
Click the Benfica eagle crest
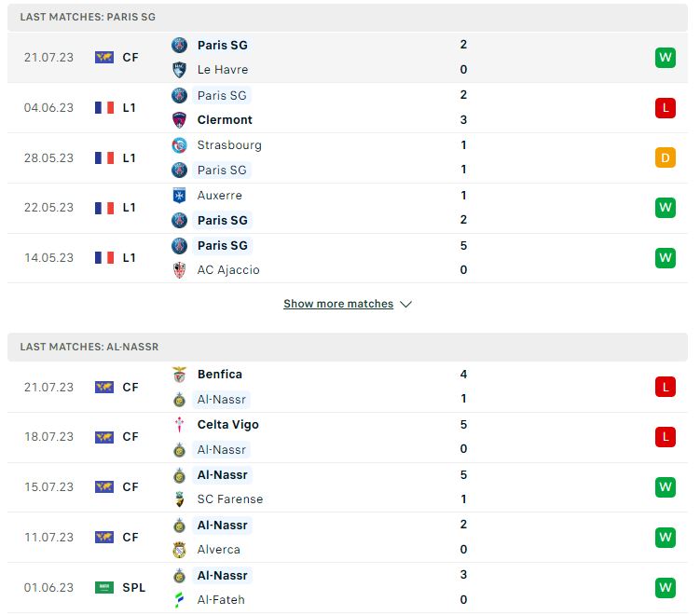[179, 375]
